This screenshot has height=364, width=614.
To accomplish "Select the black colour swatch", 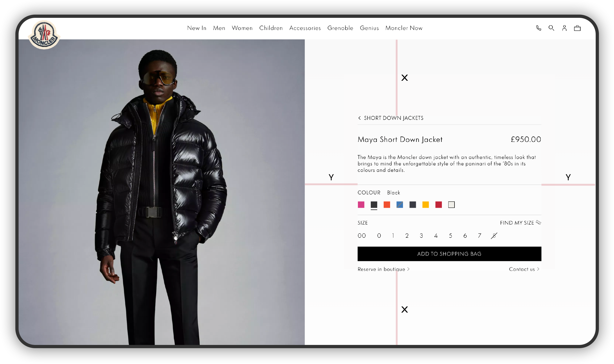I will [374, 205].
